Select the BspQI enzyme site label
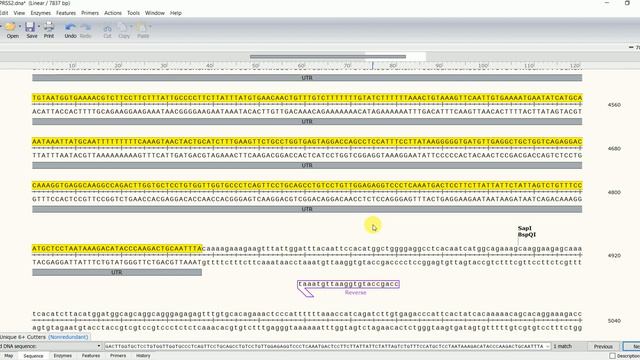640x360 pixels. coord(527,235)
